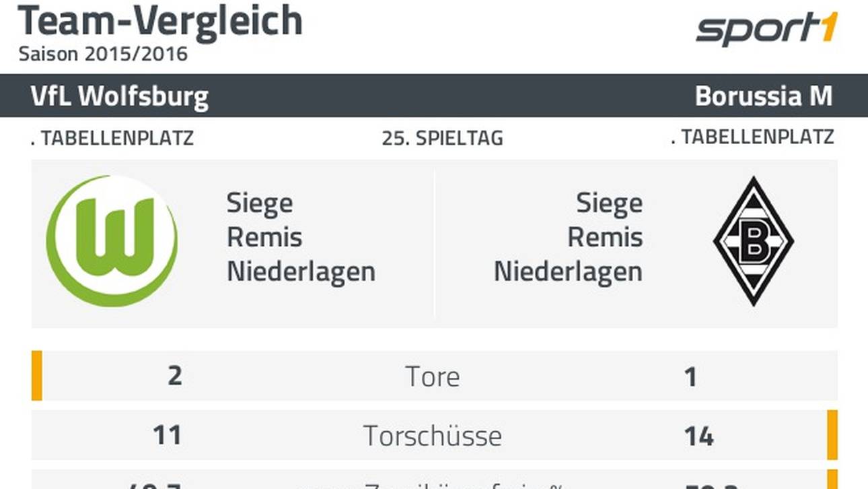This screenshot has height=489, width=868.
Task: Select Wolfsburg's Niederlagen entry
Action: tap(301, 272)
